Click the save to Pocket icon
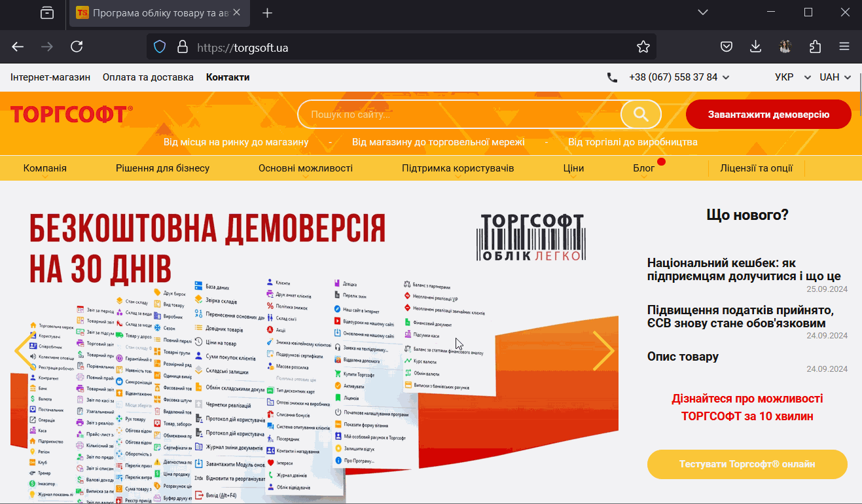Image resolution: width=862 pixels, height=504 pixels. point(727,46)
